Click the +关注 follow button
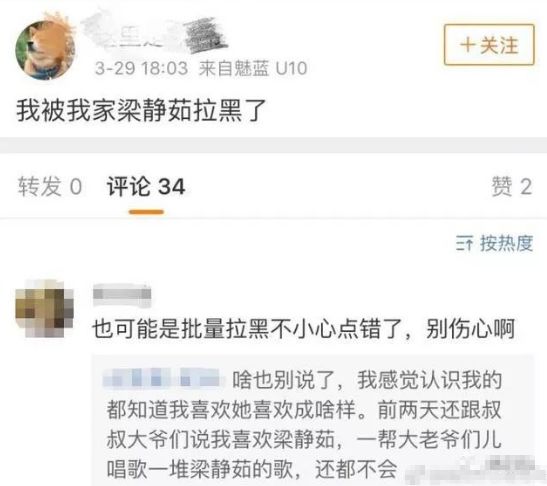547x486 pixels. tap(489, 45)
